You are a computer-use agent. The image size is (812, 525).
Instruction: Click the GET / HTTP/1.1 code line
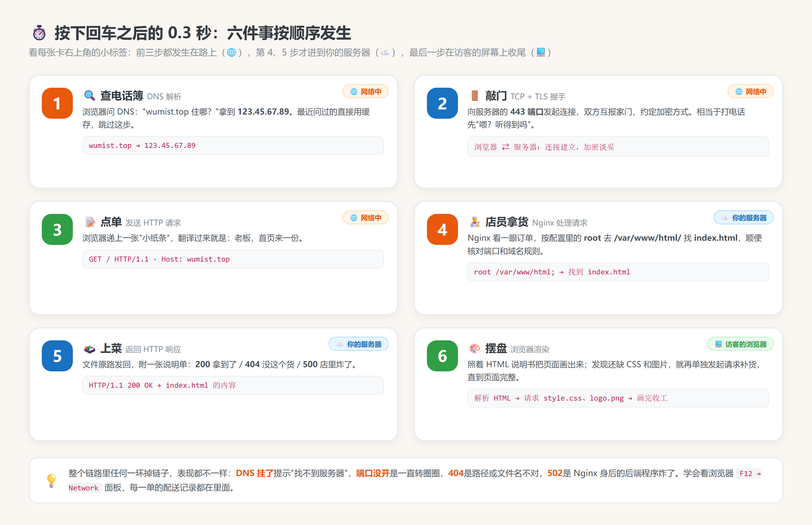[x=233, y=259]
